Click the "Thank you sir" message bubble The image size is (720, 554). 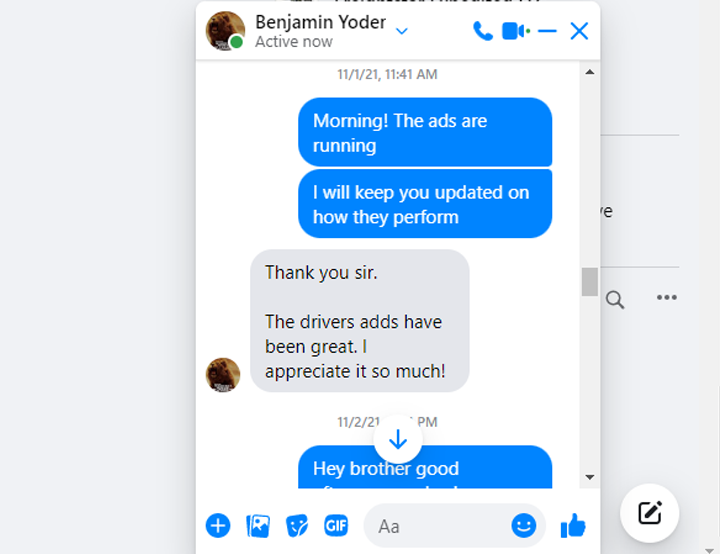[x=360, y=321]
